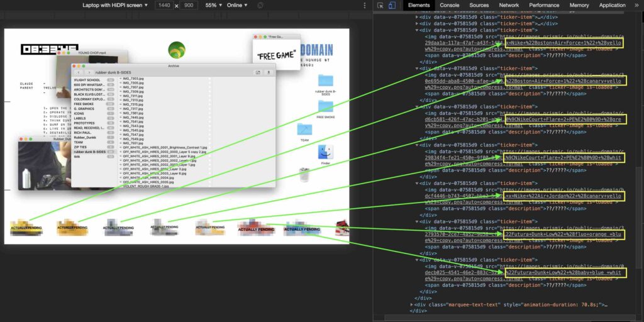
Task: Edit the 1440 width field
Action: pos(164,5)
